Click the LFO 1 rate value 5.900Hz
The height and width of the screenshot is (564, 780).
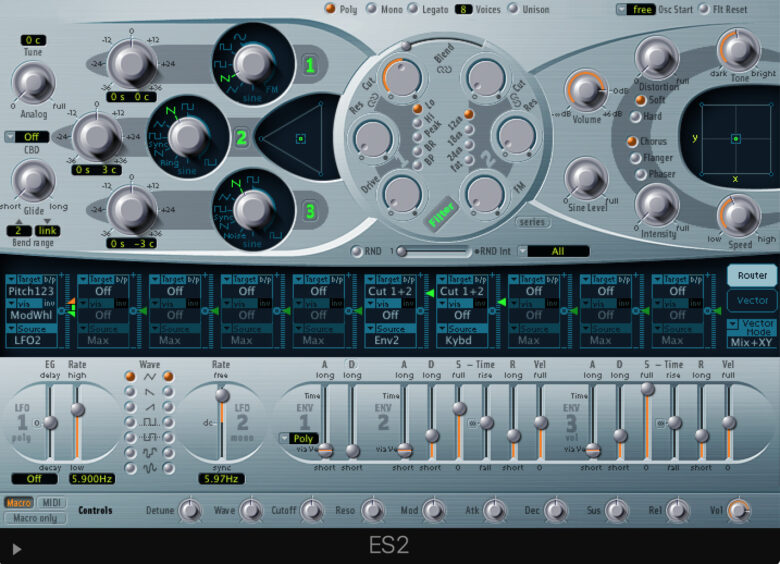(92, 479)
